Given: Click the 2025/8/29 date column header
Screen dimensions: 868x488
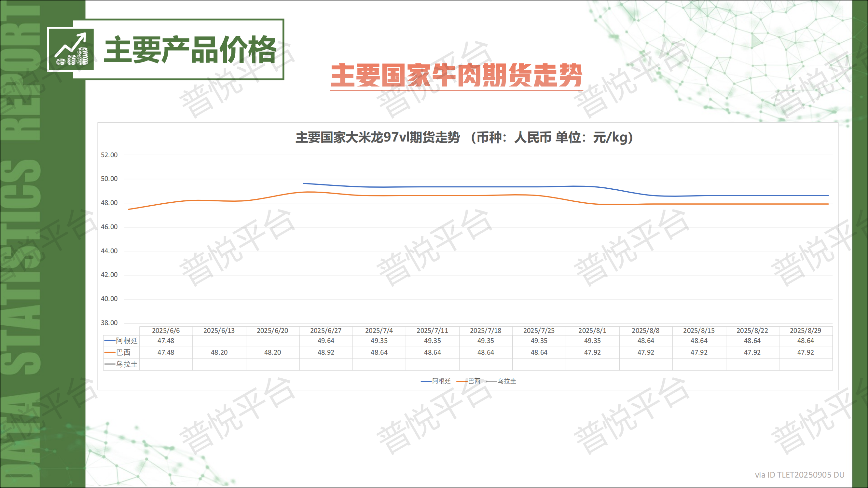Looking at the screenshot, I should click(806, 331).
